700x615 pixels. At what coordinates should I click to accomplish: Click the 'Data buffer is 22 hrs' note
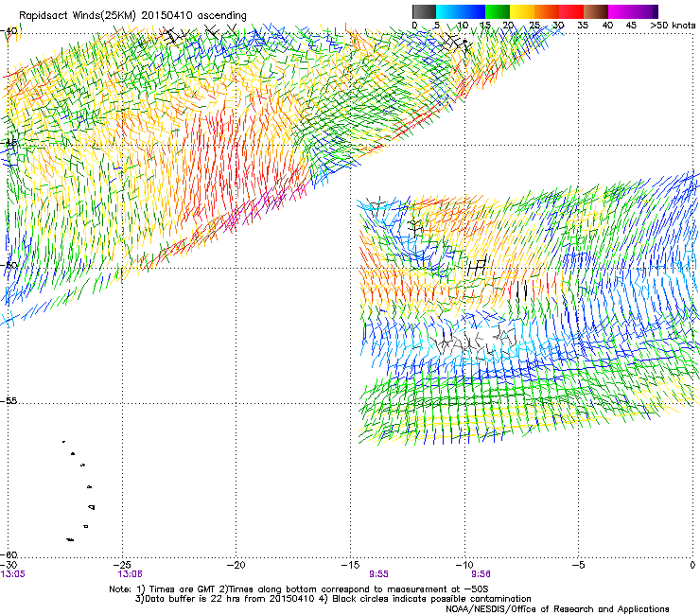coord(333,599)
